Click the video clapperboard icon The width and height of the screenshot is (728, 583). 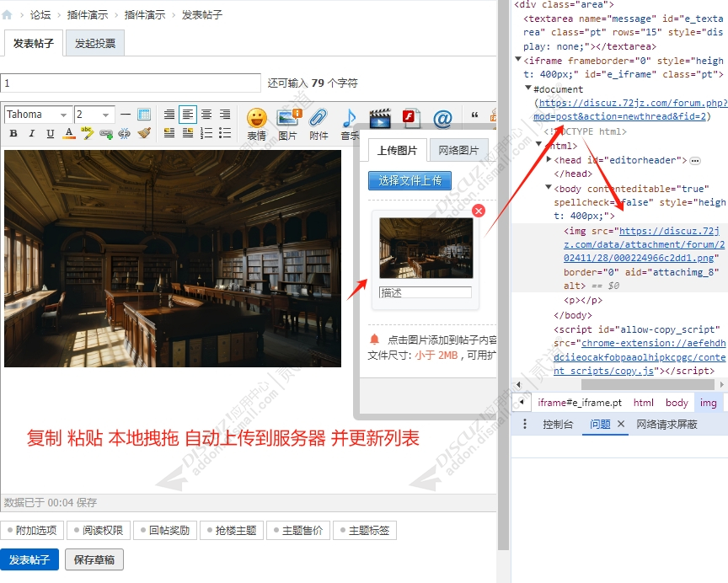380,118
